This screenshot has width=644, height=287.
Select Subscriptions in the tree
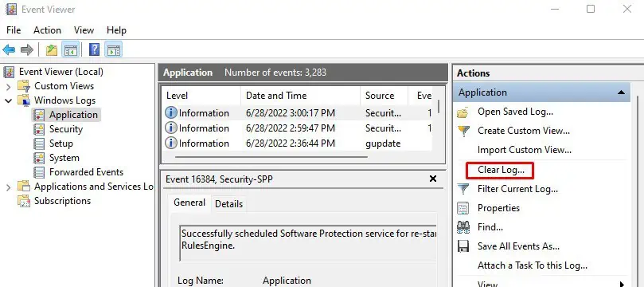tap(62, 201)
